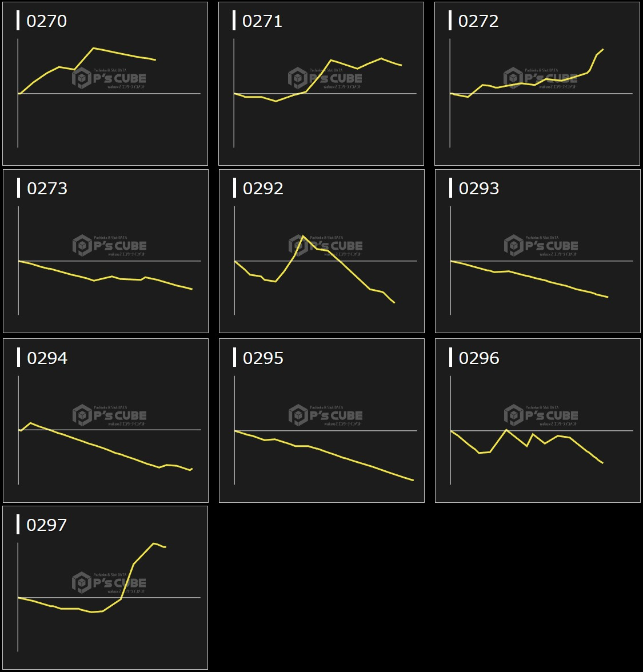Open the yellow line graph for machine 0297
This screenshot has width=643, height=672.
pos(134,564)
